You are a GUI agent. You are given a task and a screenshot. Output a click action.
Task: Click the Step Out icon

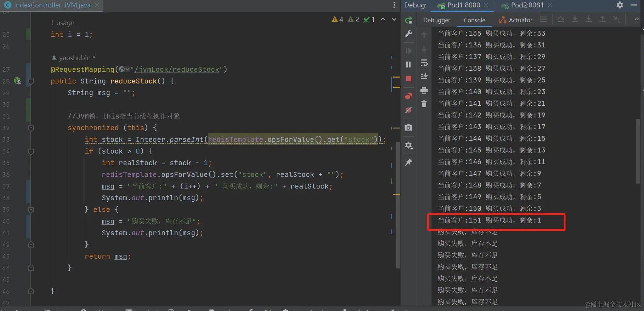click(602, 19)
